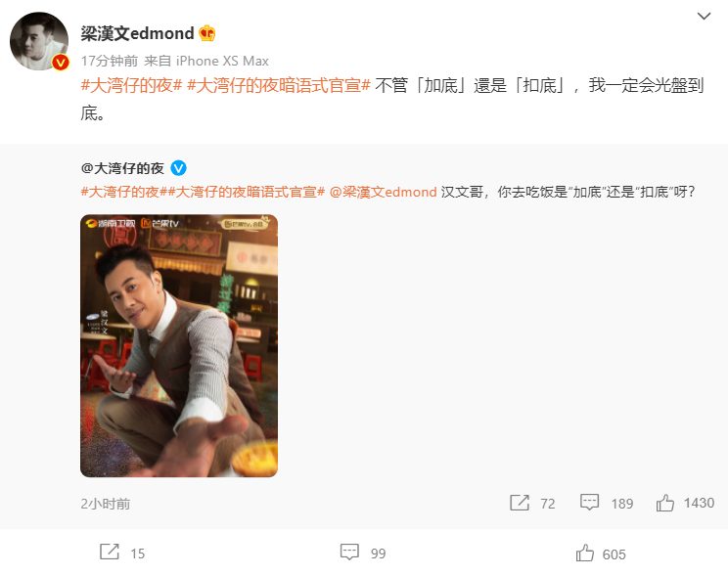This screenshot has width=728, height=576.
Task: Open the 梁漢文edmond username link
Action: (137, 33)
